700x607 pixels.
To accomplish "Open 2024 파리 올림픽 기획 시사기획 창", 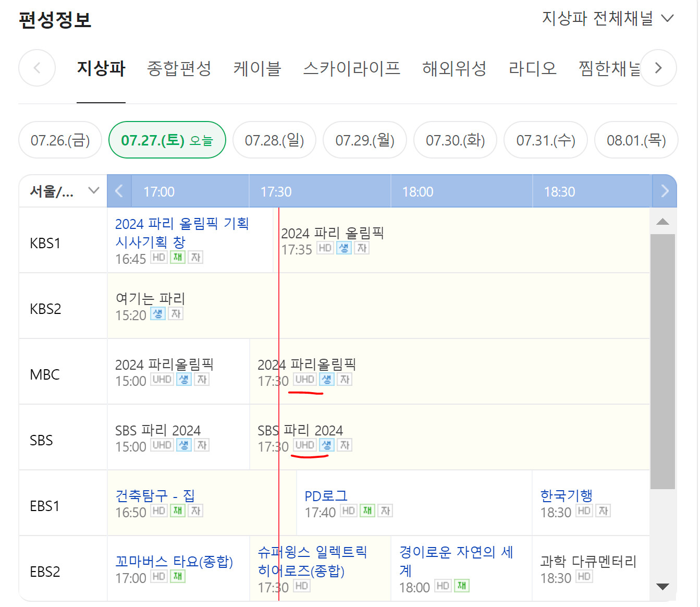I will click(182, 233).
